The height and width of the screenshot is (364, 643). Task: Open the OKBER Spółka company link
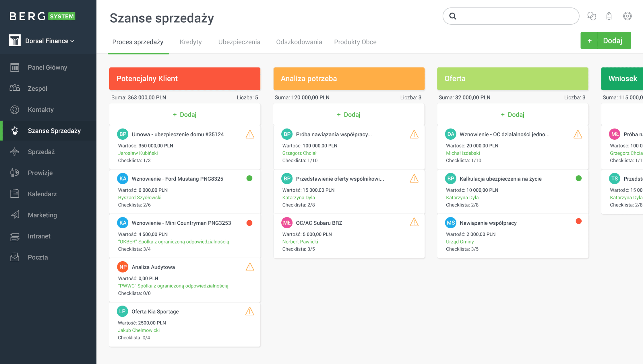click(174, 242)
